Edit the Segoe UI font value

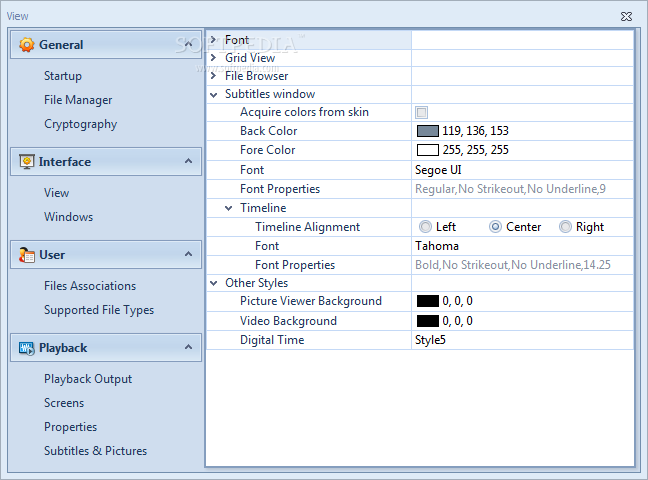point(522,170)
